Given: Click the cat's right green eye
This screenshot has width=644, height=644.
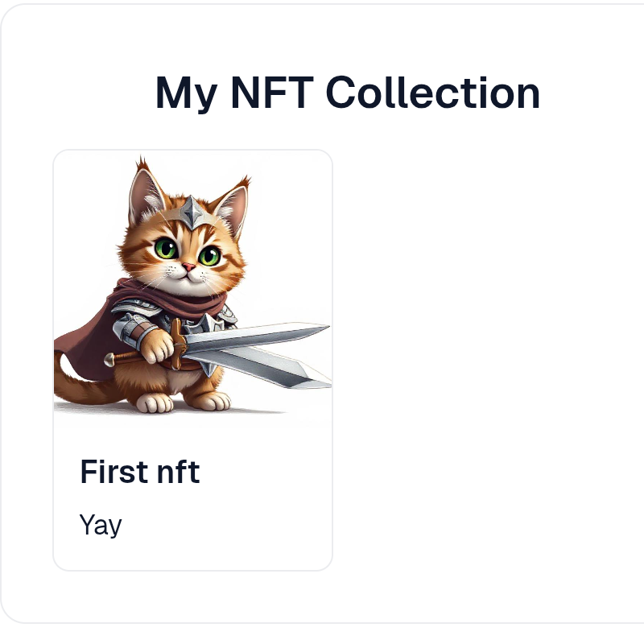Looking at the screenshot, I should point(209,256).
